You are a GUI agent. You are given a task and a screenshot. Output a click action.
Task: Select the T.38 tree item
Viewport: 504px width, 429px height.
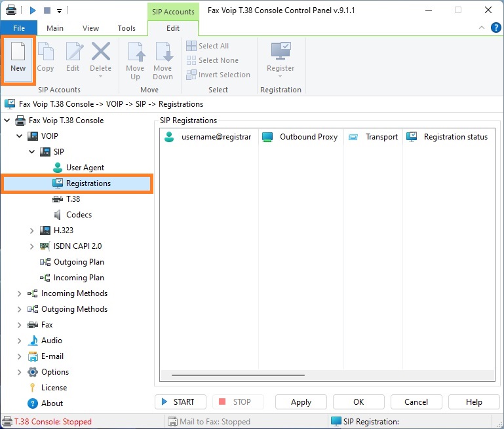coord(73,199)
